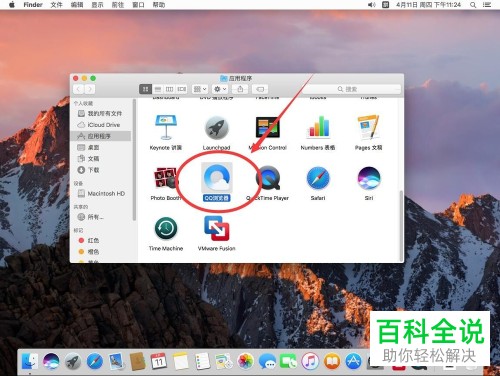
Task: Open the item arrangement dropdown
Action: tap(200, 89)
